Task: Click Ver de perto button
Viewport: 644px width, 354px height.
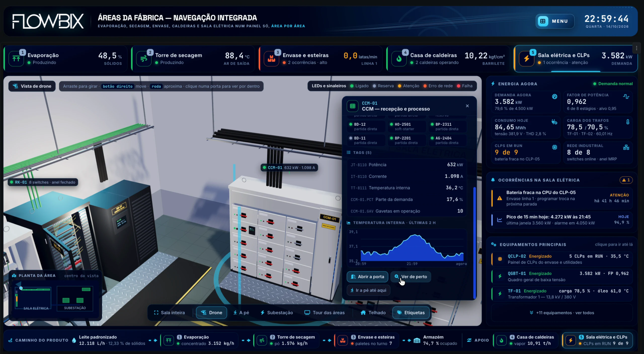Action: 411,277
